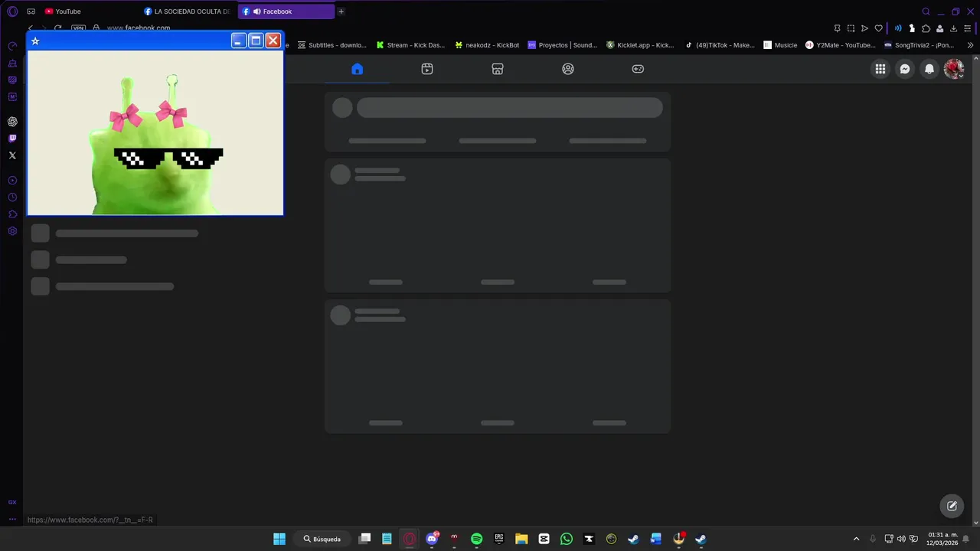Toggle the VPN badge in address bar
The height and width of the screenshot is (551, 980).
(x=78, y=28)
